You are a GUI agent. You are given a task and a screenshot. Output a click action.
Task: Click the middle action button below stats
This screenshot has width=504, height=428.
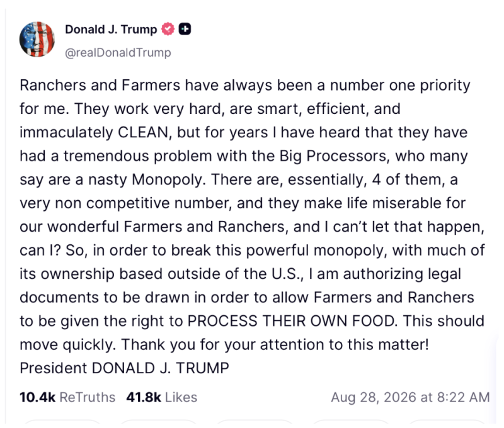[255, 424]
